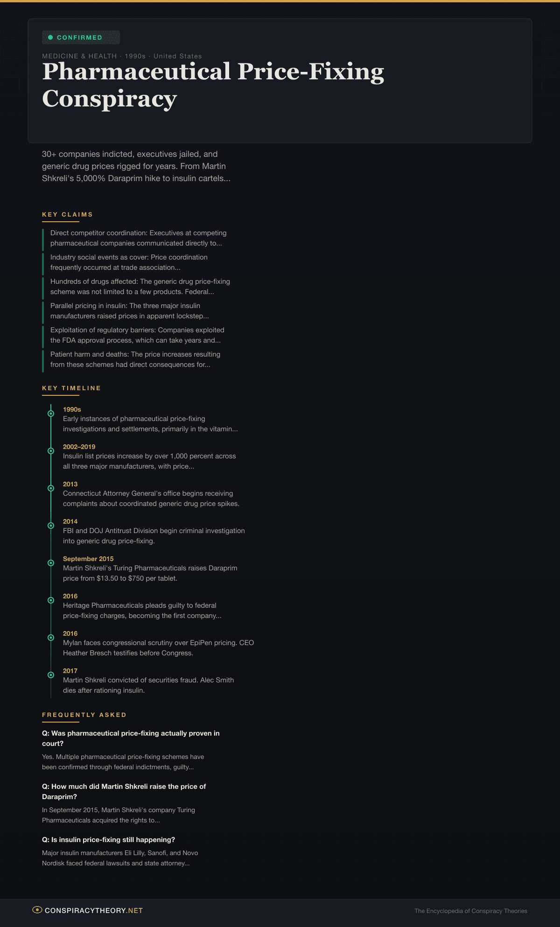Click the eye logo icon in the footer

pos(37,910)
